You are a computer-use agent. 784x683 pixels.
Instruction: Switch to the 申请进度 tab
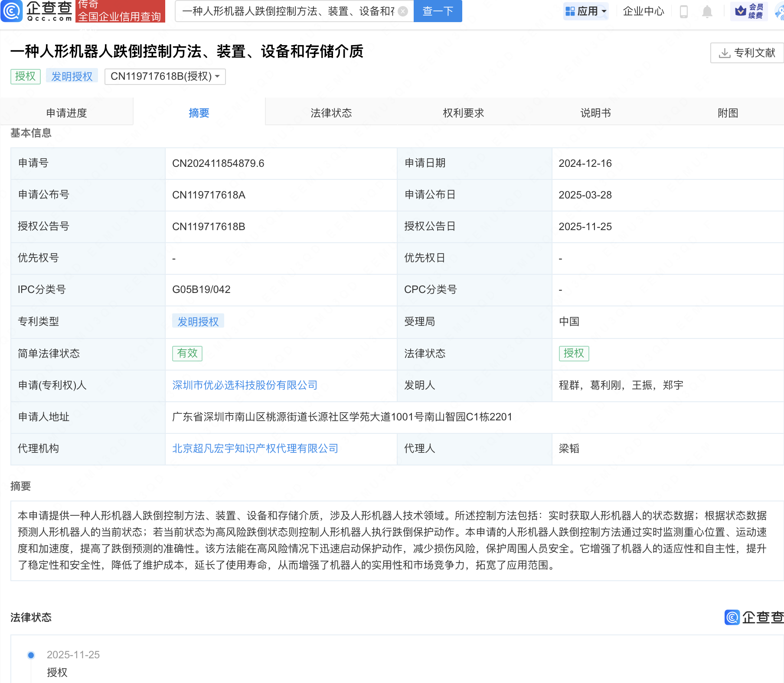(x=66, y=113)
